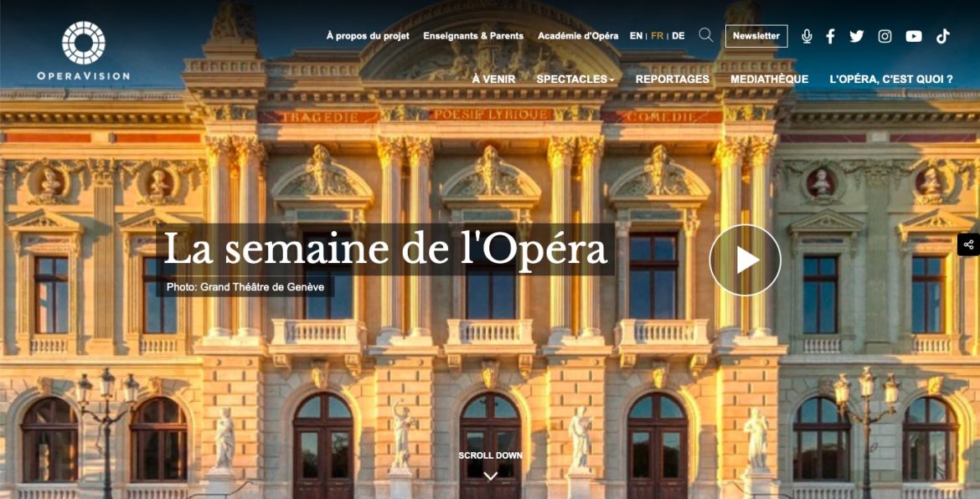The width and height of the screenshot is (980, 499).
Task: Visit the Facebook page icon
Action: tap(830, 36)
